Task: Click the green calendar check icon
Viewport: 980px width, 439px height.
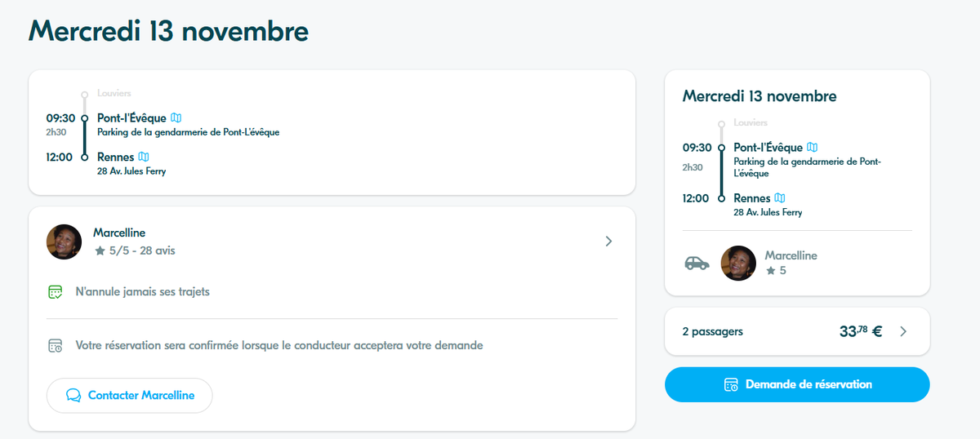Action: 56,291
